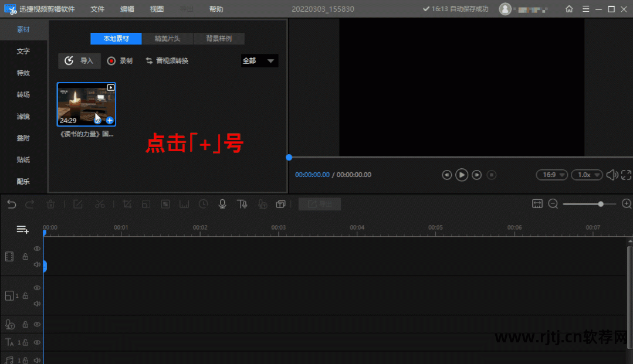Image resolution: width=633 pixels, height=364 pixels.
Task: Mute the picture-in-picture track 1 audio
Action: coord(37,304)
